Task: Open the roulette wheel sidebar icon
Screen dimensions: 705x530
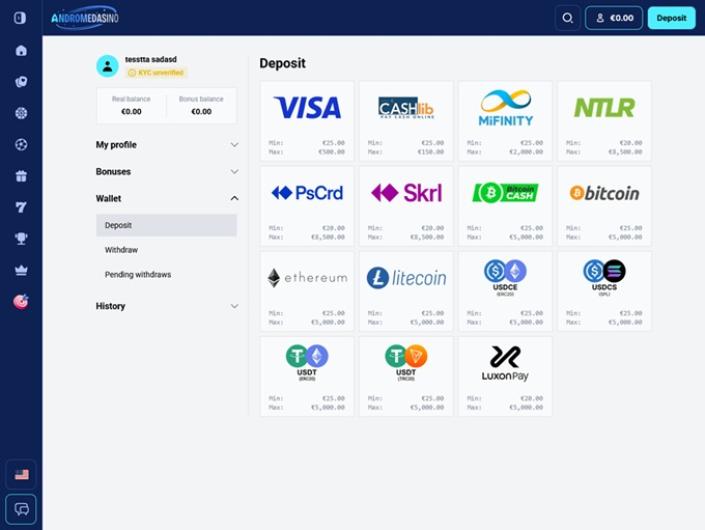Action: point(21,113)
